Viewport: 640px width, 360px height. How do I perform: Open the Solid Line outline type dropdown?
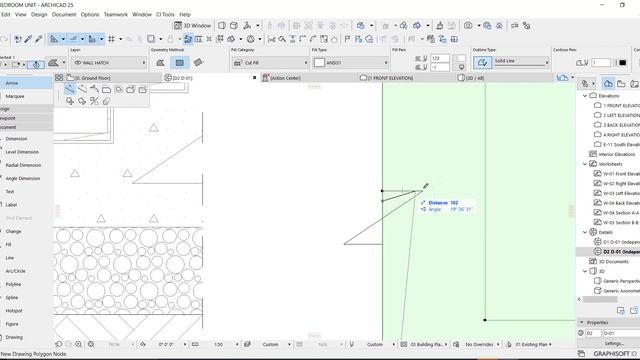click(x=522, y=61)
